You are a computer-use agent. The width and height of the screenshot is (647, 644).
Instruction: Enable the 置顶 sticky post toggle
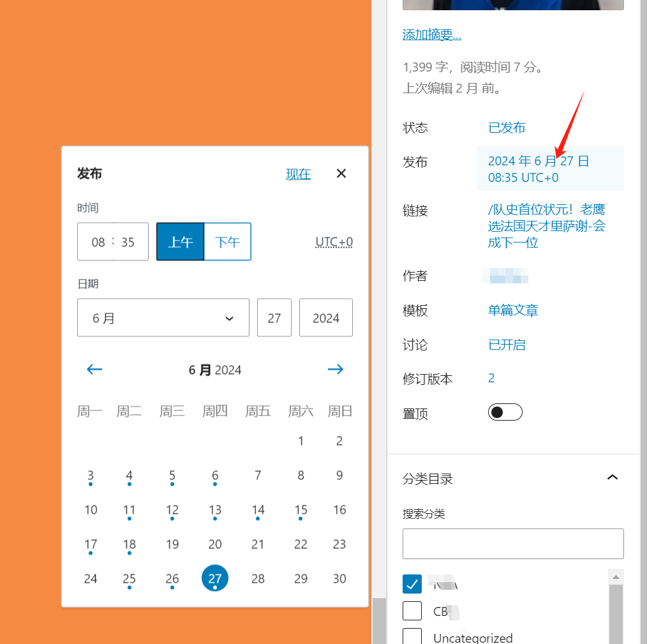pos(505,412)
